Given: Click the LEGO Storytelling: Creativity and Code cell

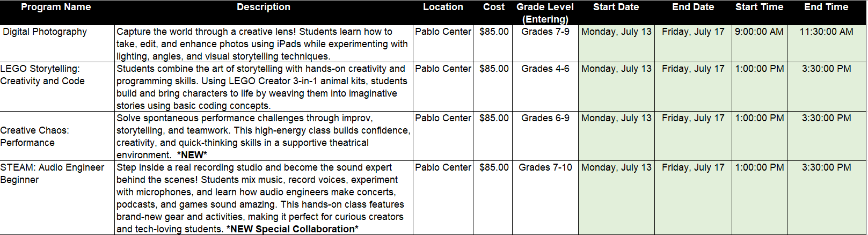Looking at the screenshot, I should 42,75.
